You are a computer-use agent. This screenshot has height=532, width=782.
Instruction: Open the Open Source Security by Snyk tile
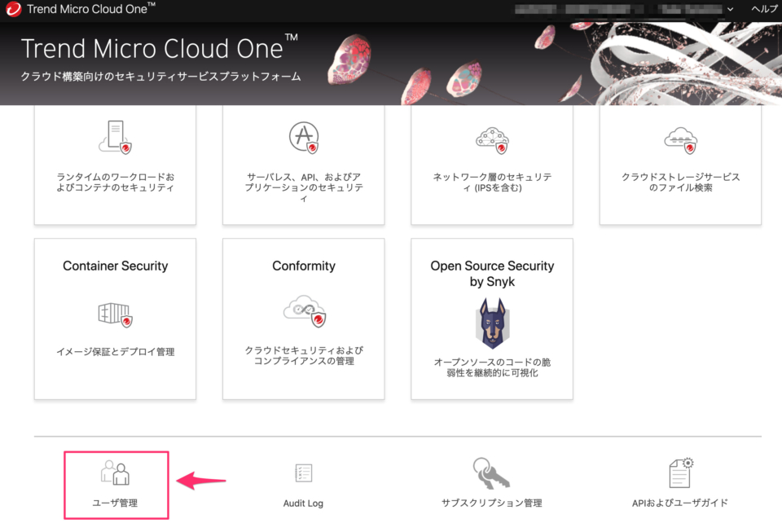pyautogui.click(x=491, y=319)
